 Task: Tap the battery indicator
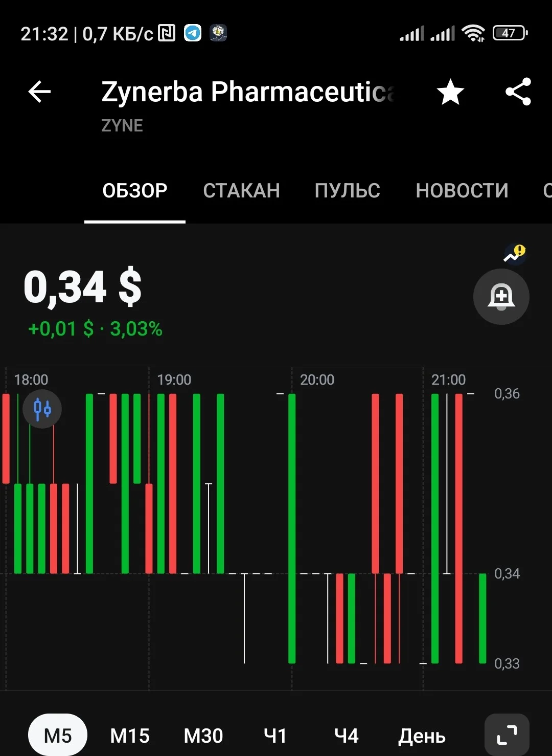coord(510,33)
